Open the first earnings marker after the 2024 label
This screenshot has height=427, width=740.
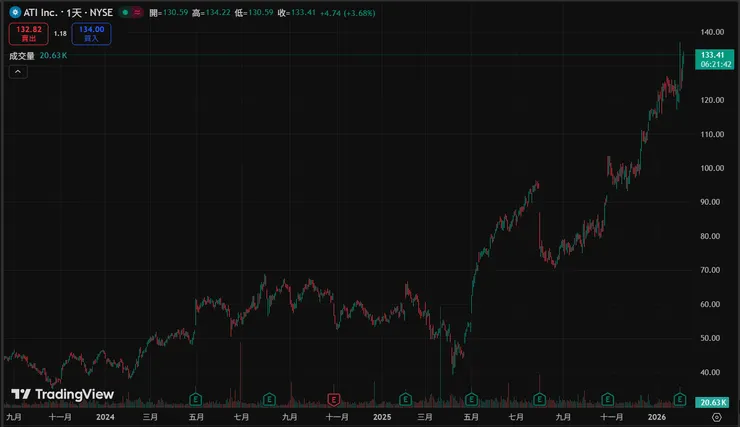[x=195, y=400]
